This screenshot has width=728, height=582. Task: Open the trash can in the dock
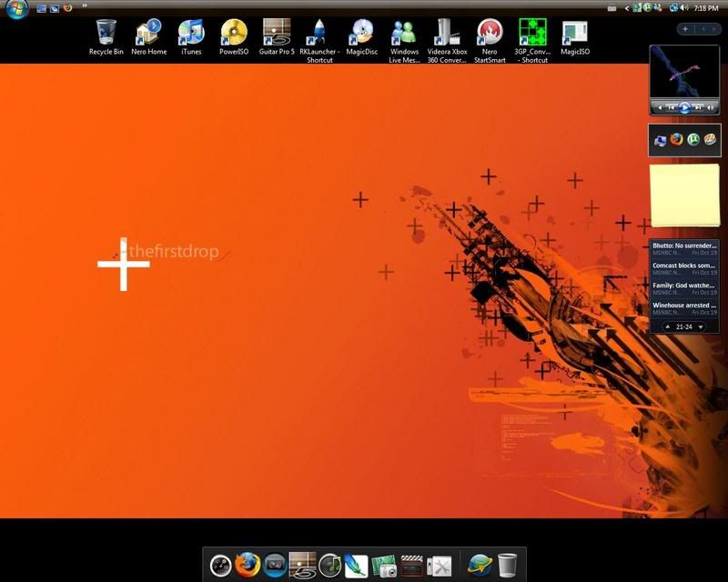click(507, 566)
